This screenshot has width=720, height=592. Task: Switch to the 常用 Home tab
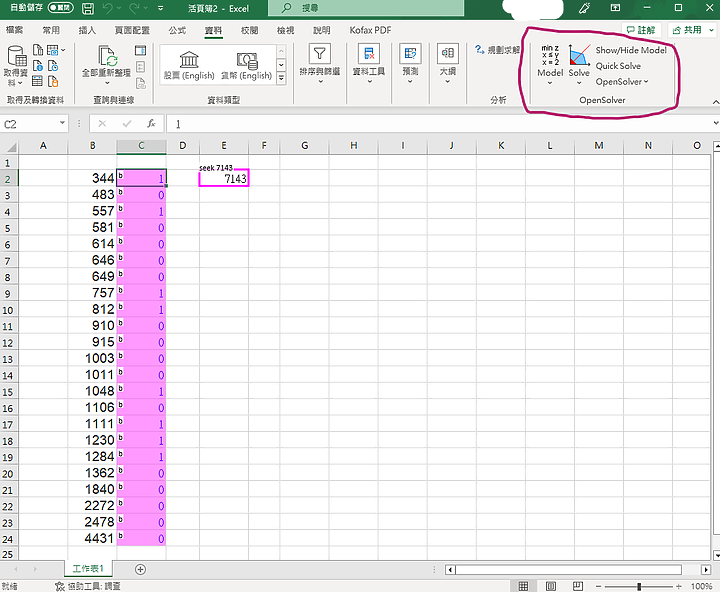click(51, 30)
